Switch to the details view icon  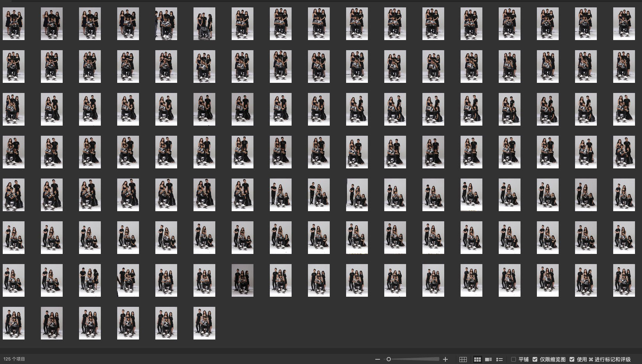tap(488, 359)
